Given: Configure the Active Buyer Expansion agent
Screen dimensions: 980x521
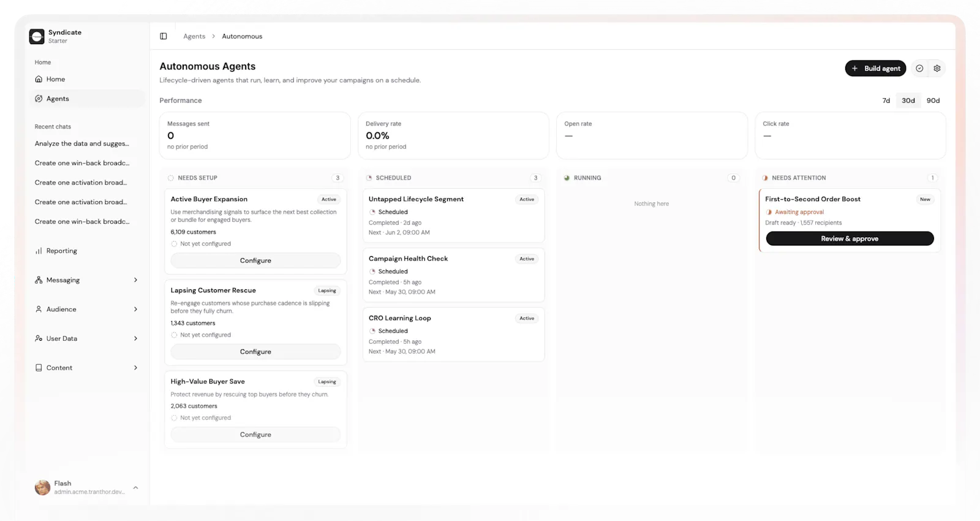Looking at the screenshot, I should click(255, 260).
